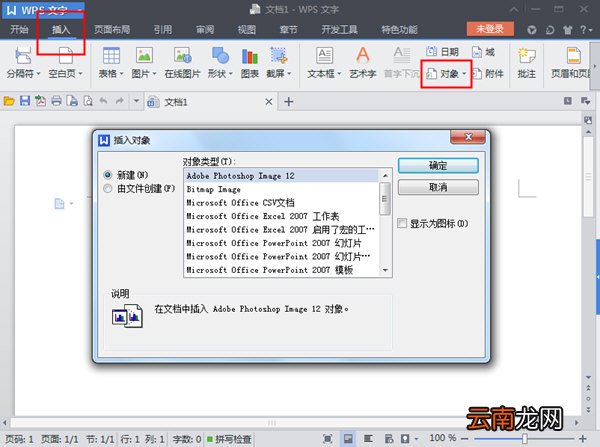600x447 pixels.
Task: Expand the 截屏 dropdown arrow
Action: tap(289, 73)
